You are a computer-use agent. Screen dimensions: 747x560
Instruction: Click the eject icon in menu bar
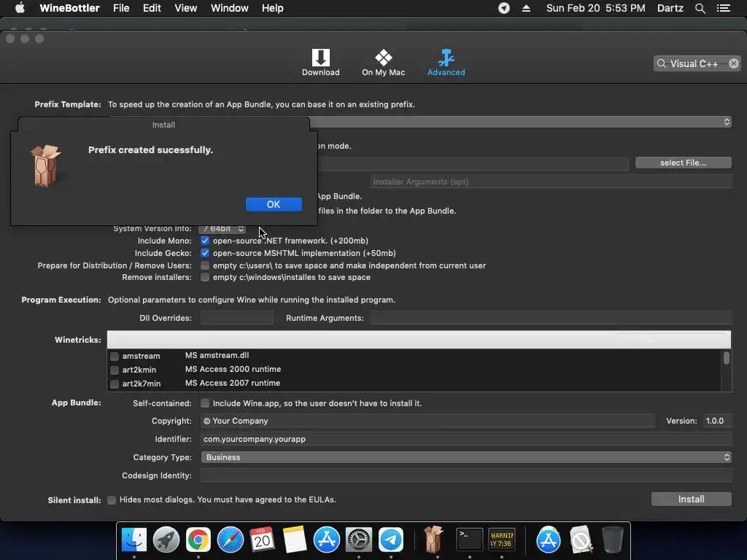coord(527,8)
